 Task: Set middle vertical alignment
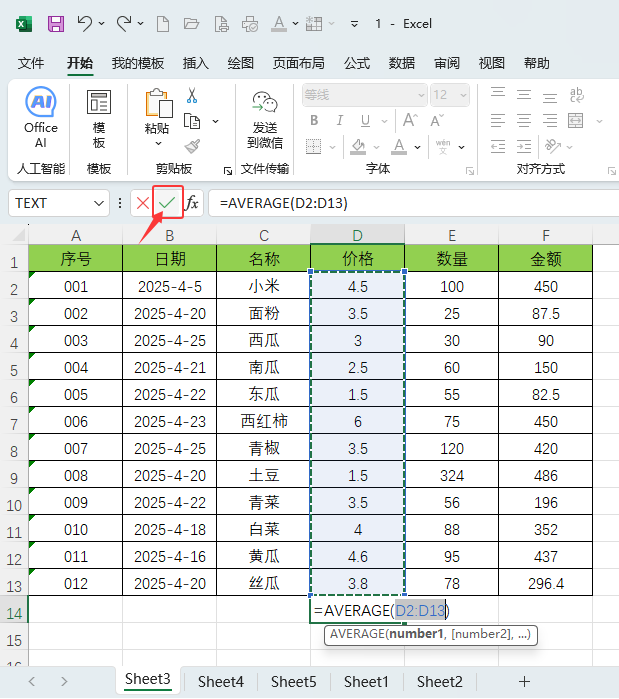click(x=524, y=95)
